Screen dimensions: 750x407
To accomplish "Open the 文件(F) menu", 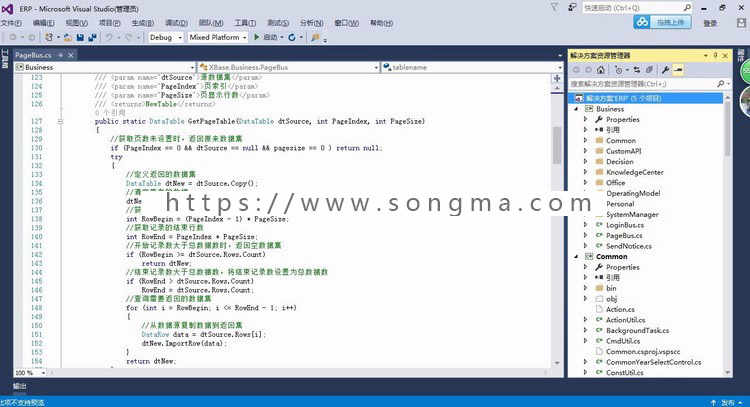I will point(11,23).
